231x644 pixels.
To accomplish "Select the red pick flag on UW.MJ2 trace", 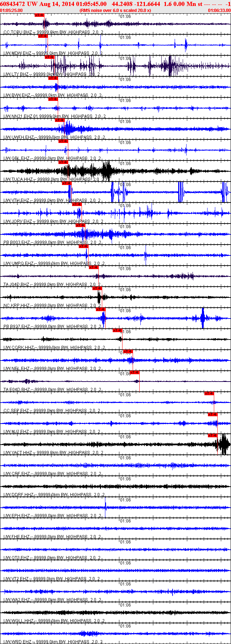I will coord(213,415).
